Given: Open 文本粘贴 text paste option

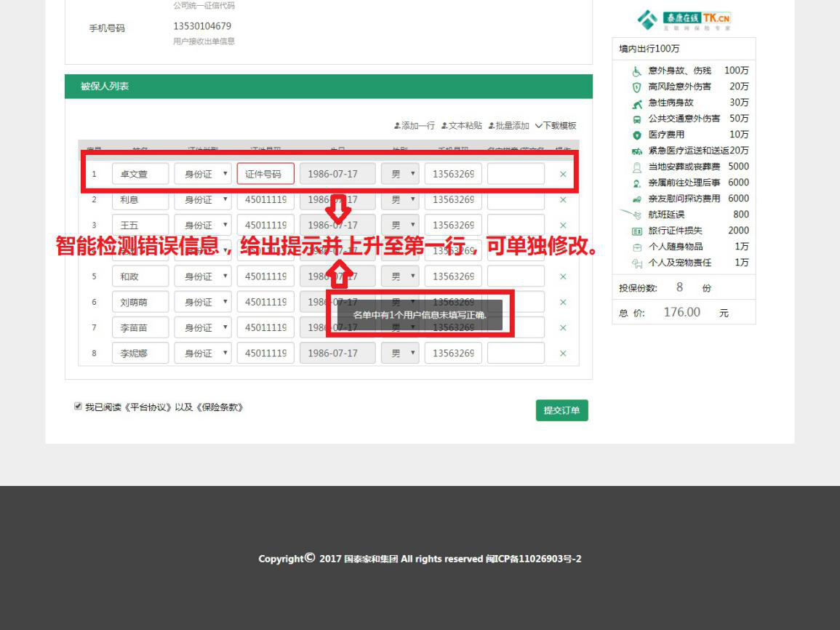Looking at the screenshot, I should click(x=461, y=126).
